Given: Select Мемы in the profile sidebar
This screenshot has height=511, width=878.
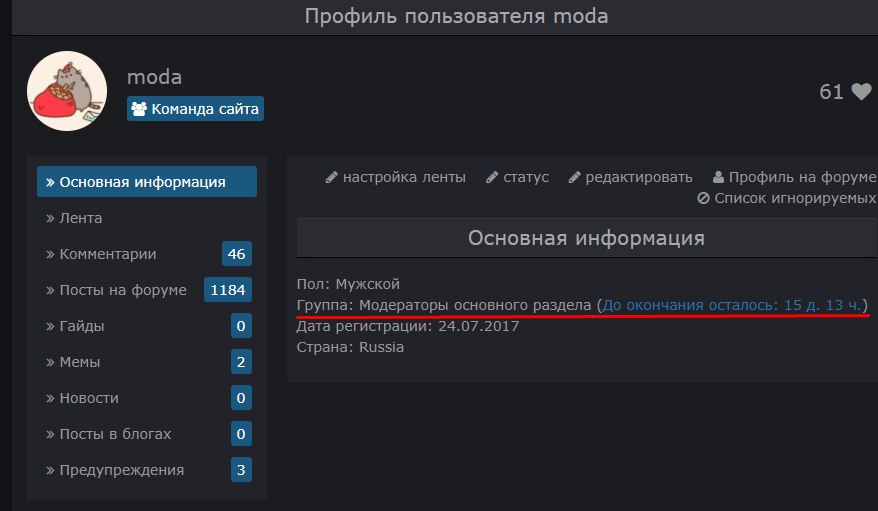Looking at the screenshot, I should 79,362.
